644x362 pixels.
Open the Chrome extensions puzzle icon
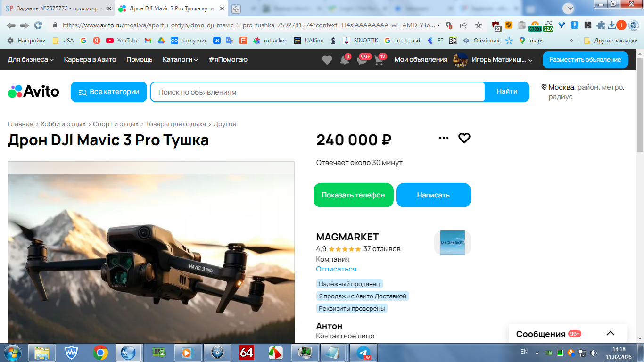click(601, 25)
